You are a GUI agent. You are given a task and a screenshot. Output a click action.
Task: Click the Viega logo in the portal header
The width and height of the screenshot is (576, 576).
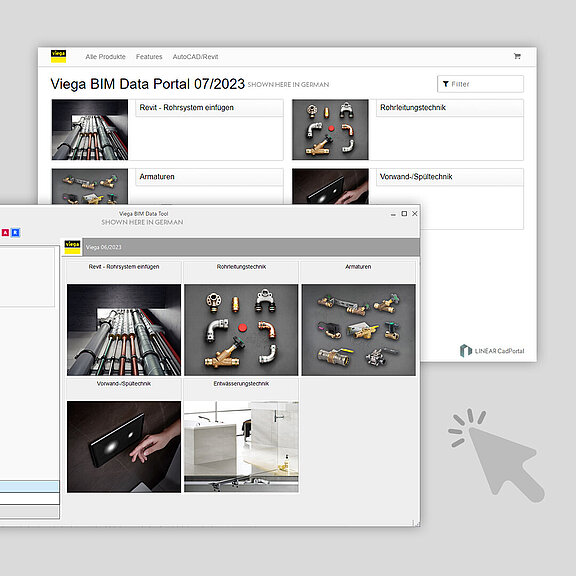point(58,56)
